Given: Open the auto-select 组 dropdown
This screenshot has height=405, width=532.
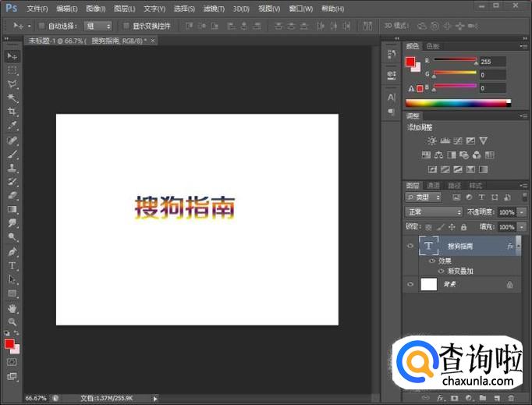Looking at the screenshot, I should [98, 26].
